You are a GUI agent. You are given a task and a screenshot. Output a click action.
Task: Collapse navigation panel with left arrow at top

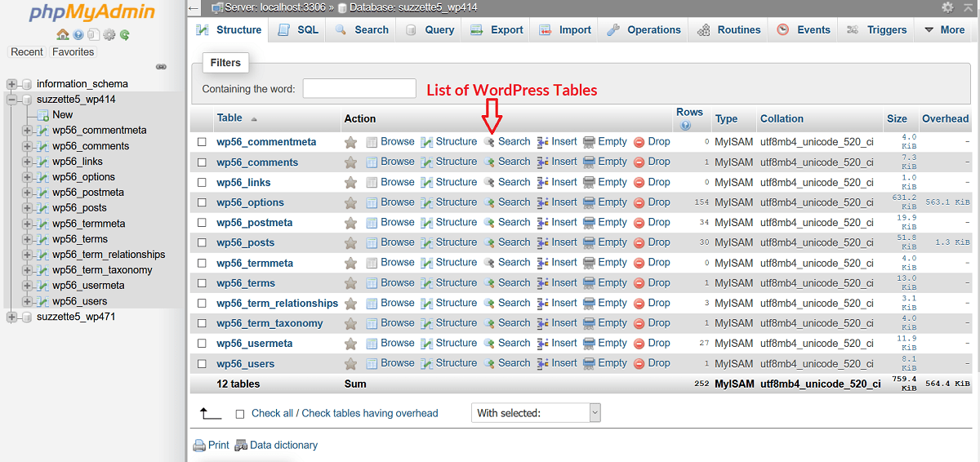pos(194,8)
